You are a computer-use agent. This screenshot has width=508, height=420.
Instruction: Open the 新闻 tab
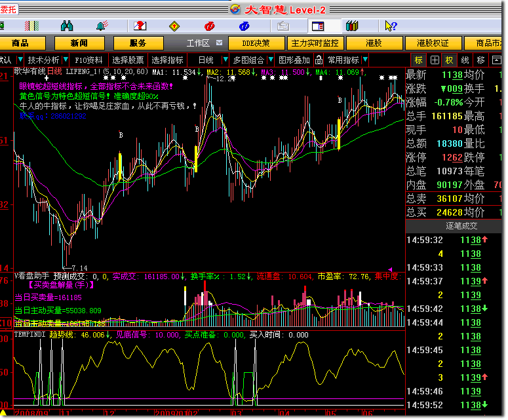pyautogui.click(x=79, y=43)
